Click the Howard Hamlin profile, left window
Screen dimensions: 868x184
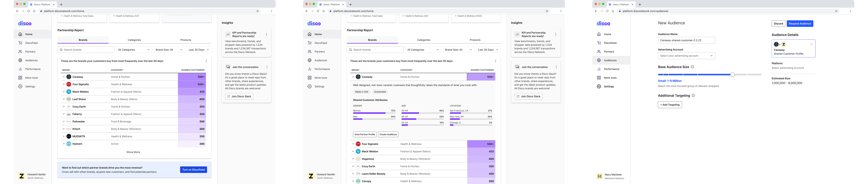pyautogui.click(x=32, y=176)
